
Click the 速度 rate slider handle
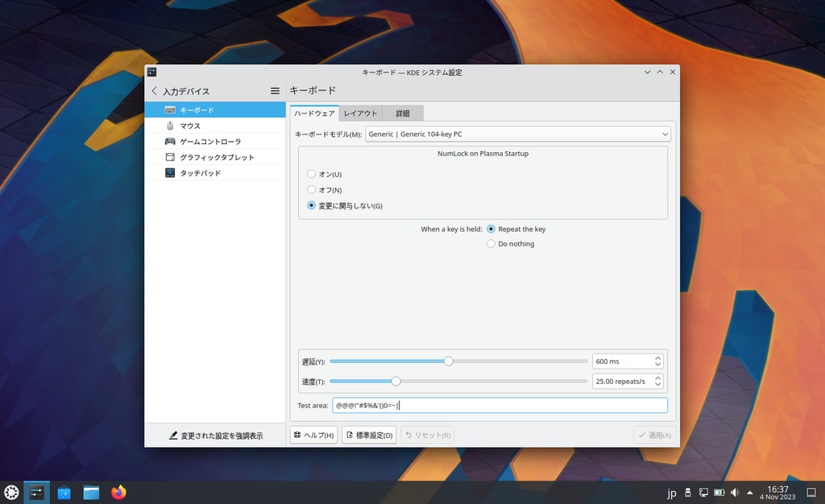[396, 381]
